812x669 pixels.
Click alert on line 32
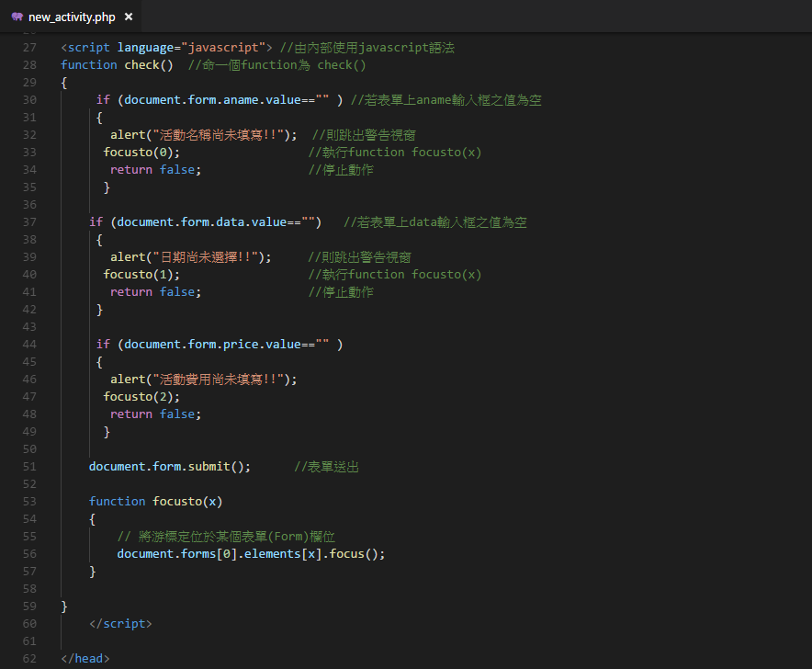[x=204, y=135]
